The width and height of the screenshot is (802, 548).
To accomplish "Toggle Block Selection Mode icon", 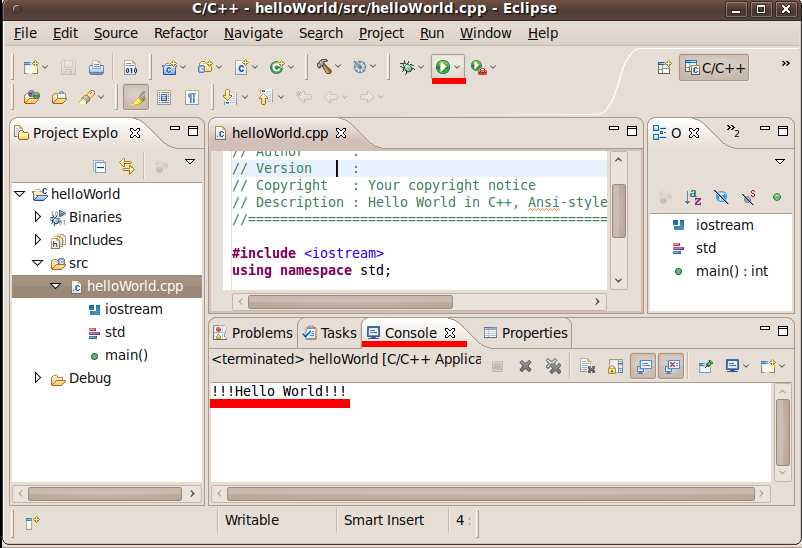I will point(164,97).
